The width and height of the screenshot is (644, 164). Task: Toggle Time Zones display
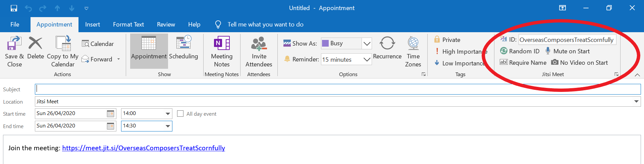pos(413,52)
